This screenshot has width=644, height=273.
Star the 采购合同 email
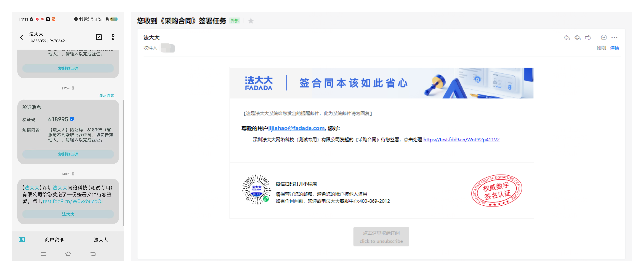point(251,21)
